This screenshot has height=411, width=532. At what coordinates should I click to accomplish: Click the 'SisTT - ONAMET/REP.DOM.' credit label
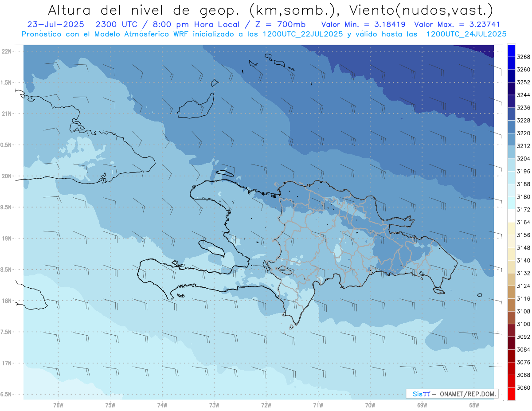pyautogui.click(x=452, y=394)
